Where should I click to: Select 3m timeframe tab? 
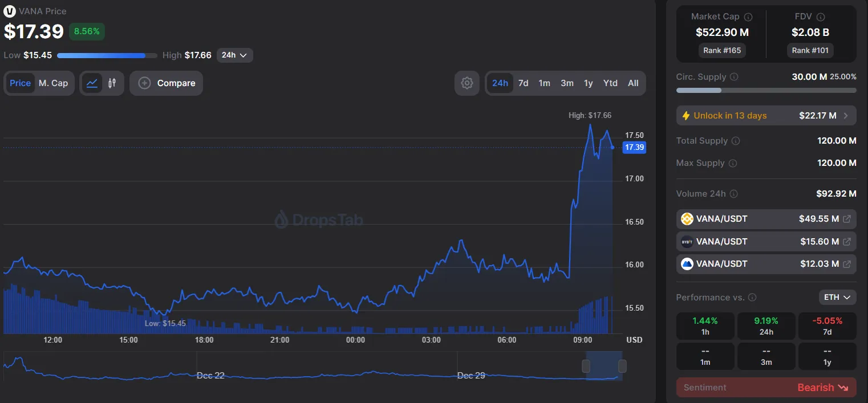click(567, 83)
